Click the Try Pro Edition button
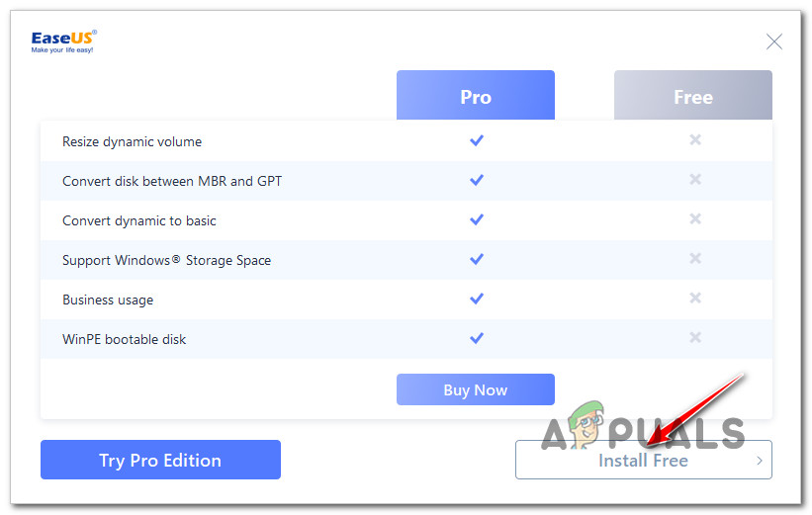This screenshot has height=515, width=812. click(x=160, y=461)
